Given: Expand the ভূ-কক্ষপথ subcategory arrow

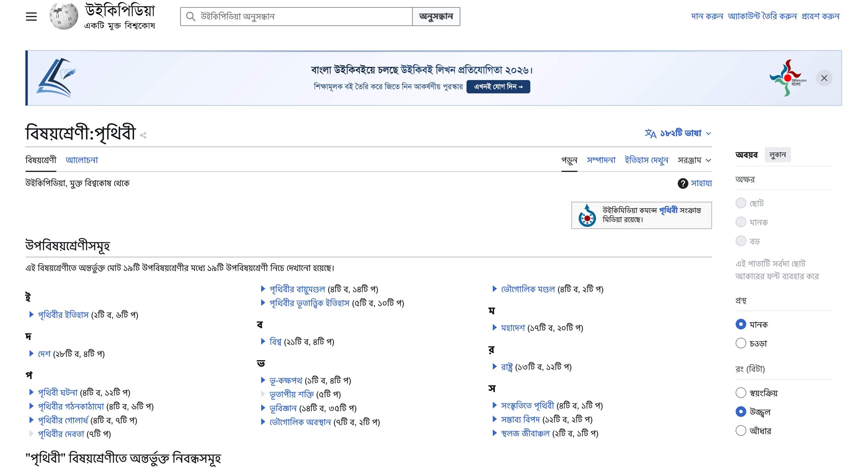Looking at the screenshot, I should click(263, 380).
